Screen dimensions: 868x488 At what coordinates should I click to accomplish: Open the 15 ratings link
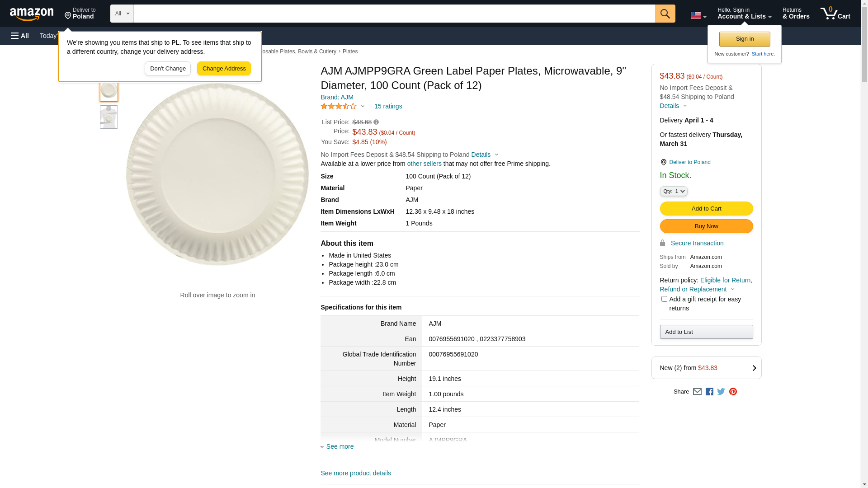[x=388, y=106]
